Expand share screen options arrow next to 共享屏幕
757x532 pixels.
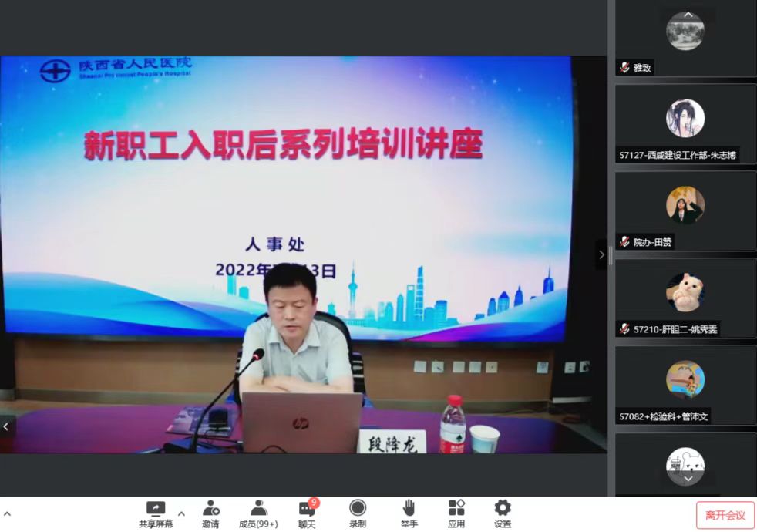click(182, 513)
